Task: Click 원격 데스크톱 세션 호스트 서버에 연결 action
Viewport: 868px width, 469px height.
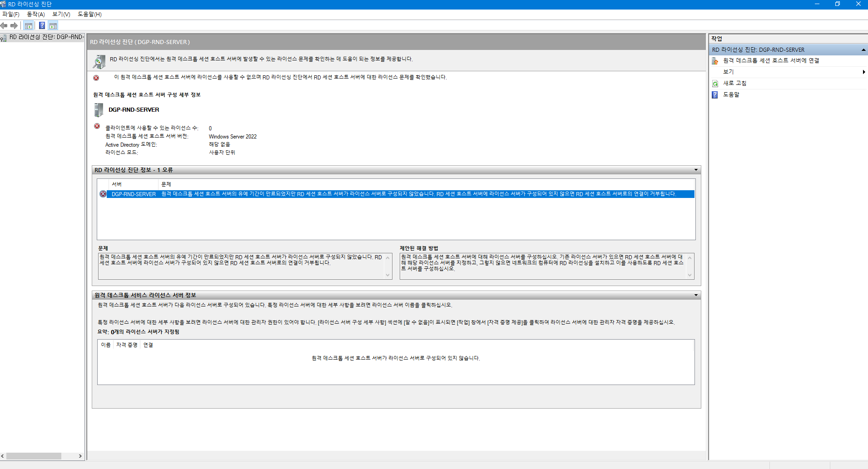Action: pyautogui.click(x=771, y=61)
